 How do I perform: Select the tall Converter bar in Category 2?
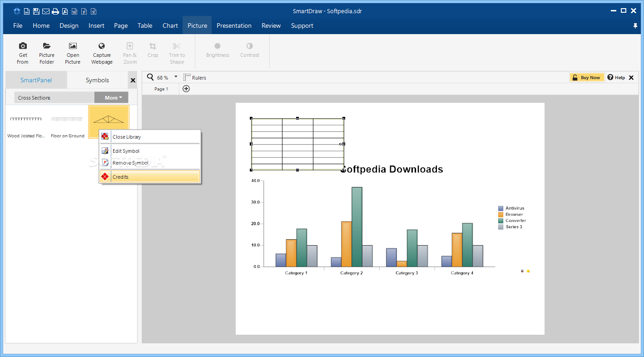[357, 227]
